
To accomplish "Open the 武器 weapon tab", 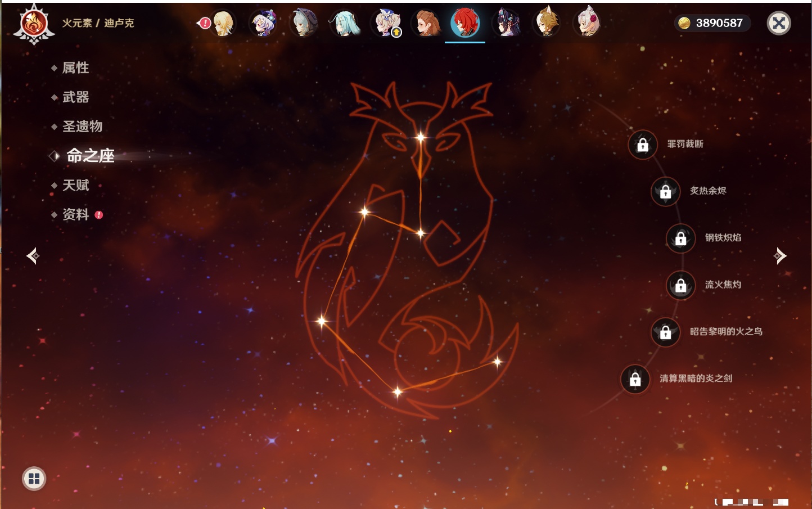I will tap(75, 97).
